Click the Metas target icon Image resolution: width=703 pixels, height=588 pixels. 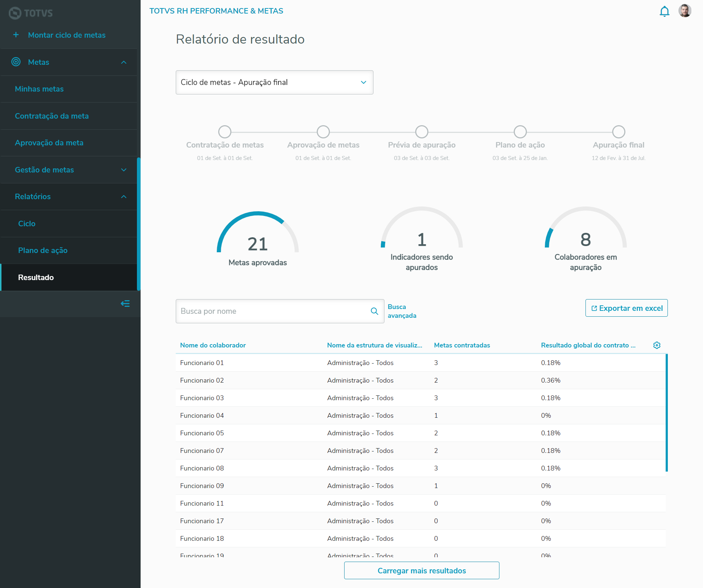coord(16,62)
